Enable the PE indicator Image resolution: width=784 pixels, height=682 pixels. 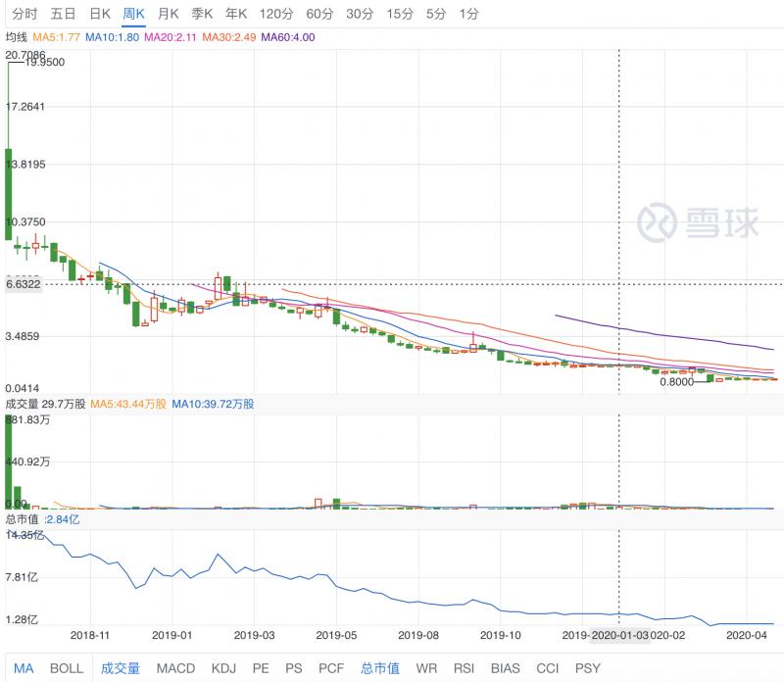point(261,668)
